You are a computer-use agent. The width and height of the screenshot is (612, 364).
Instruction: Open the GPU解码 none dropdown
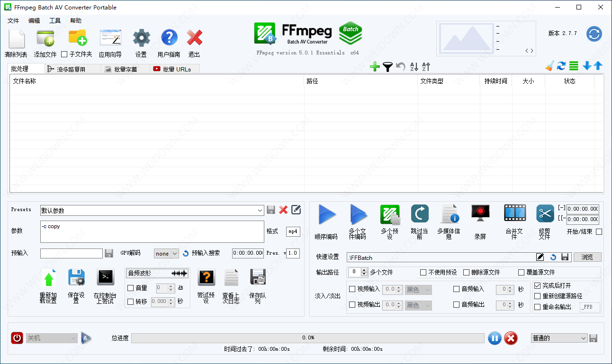tap(166, 253)
